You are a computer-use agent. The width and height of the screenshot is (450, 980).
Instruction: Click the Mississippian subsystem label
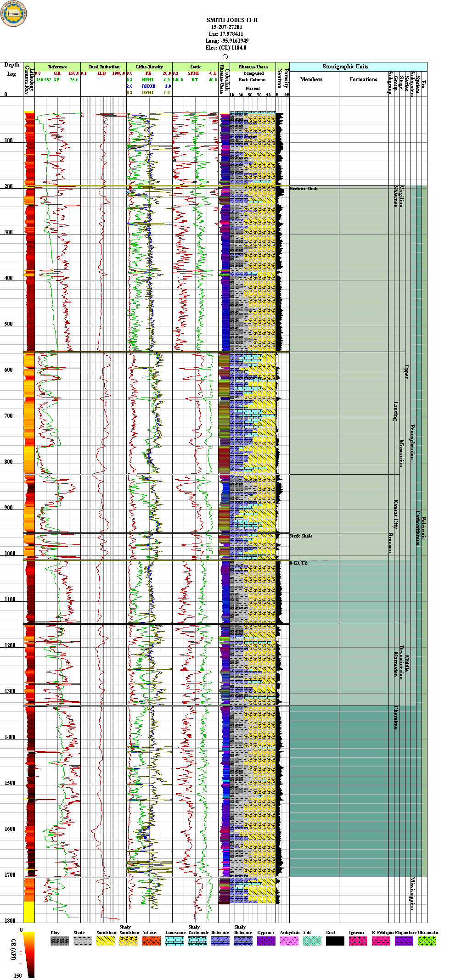412,894
